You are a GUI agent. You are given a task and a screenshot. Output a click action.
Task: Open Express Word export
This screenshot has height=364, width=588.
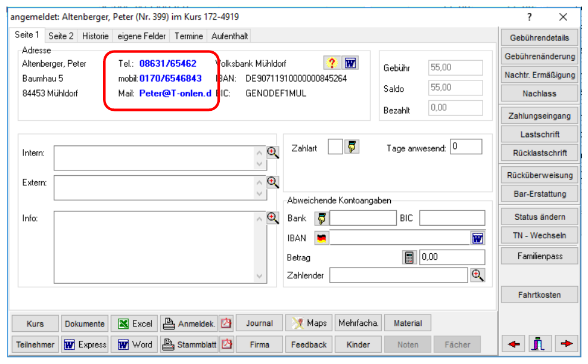[85, 344]
